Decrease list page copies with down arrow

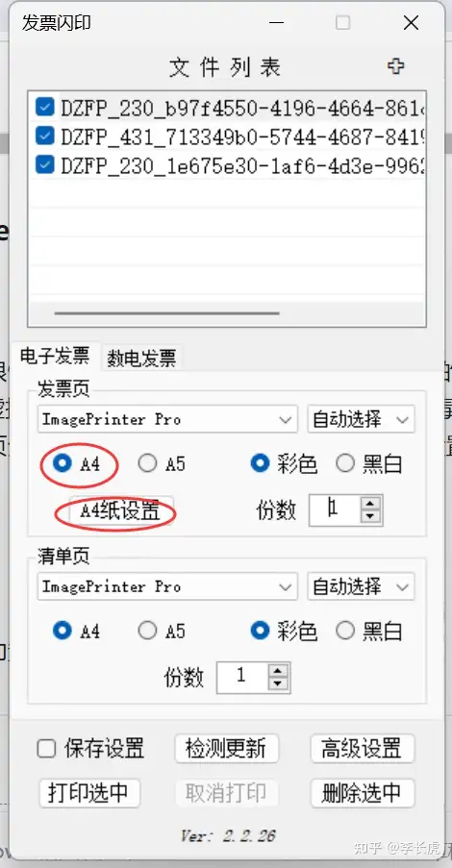[278, 683]
